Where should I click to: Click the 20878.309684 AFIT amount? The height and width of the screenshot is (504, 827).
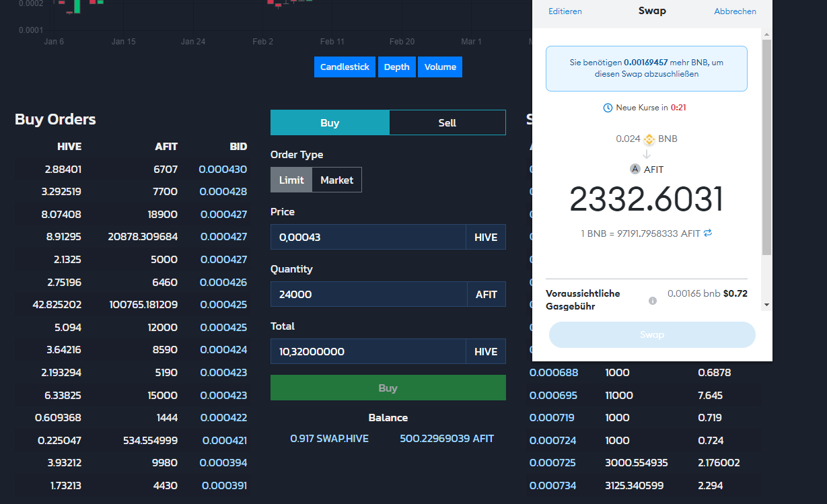tap(143, 236)
